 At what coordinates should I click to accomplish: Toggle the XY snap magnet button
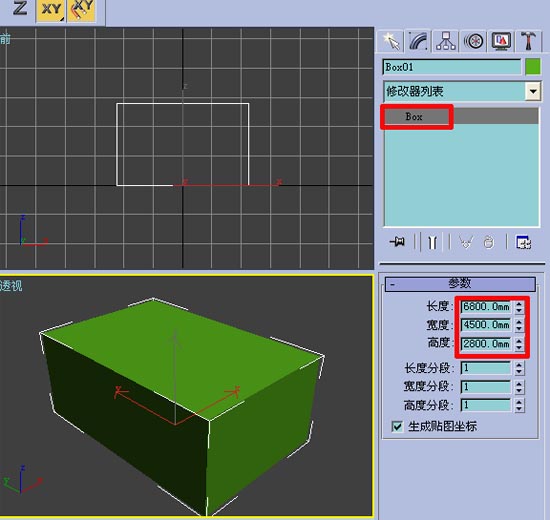(x=82, y=10)
